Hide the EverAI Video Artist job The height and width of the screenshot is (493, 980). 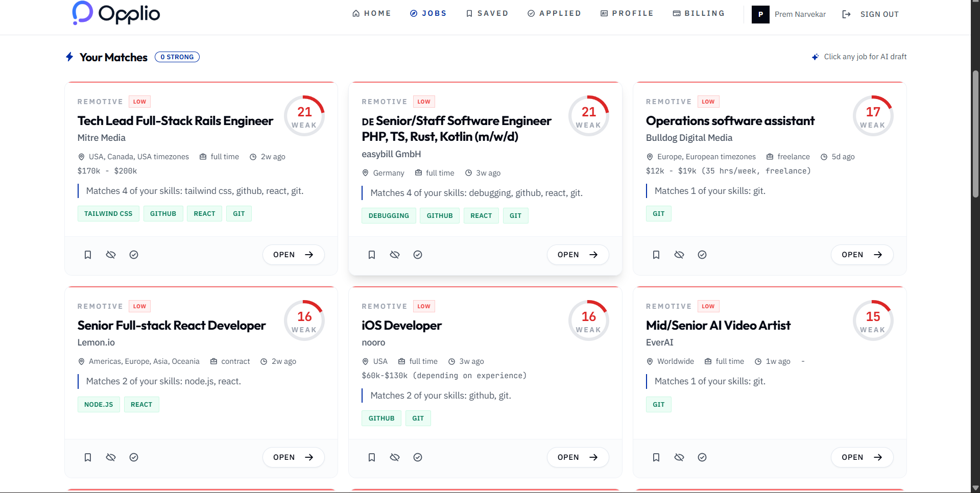pyautogui.click(x=679, y=457)
